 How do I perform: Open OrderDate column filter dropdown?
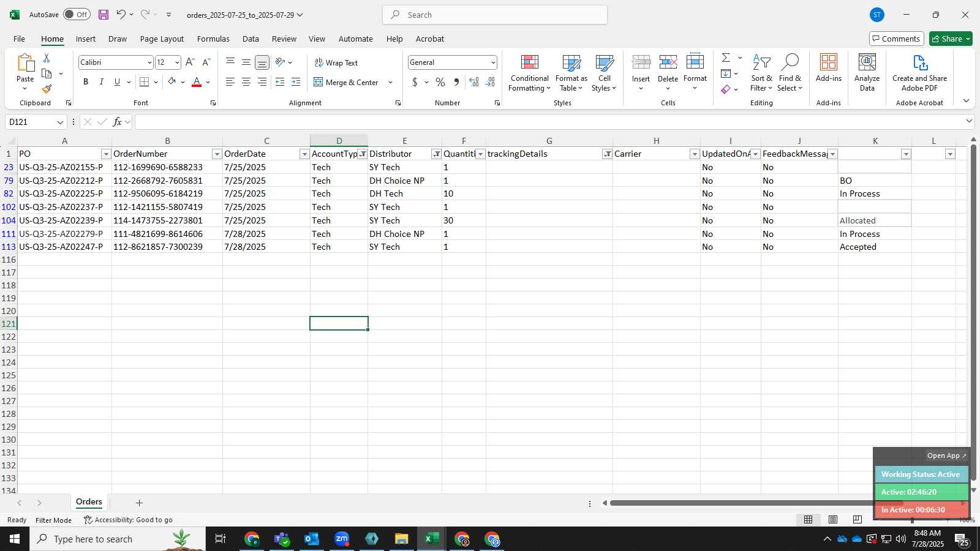click(304, 154)
